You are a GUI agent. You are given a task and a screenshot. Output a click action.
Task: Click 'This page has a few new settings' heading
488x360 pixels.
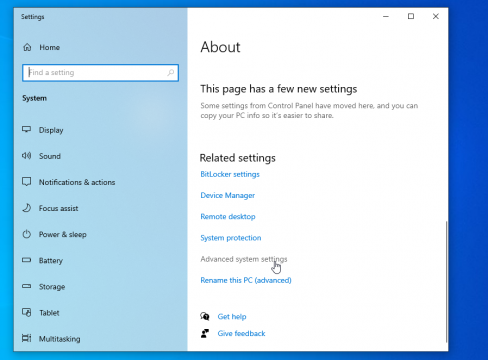(279, 89)
